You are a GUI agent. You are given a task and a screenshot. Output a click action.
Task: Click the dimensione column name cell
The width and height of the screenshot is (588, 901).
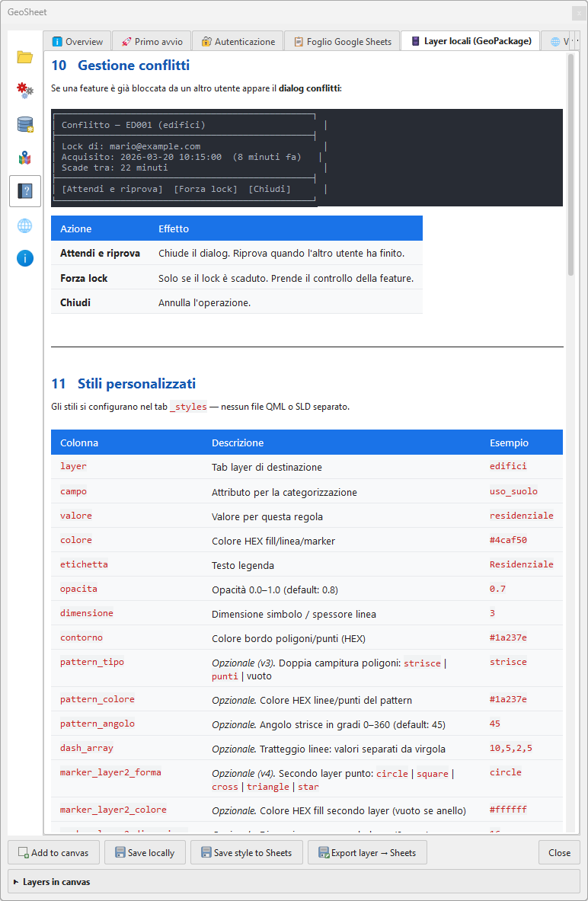point(87,613)
